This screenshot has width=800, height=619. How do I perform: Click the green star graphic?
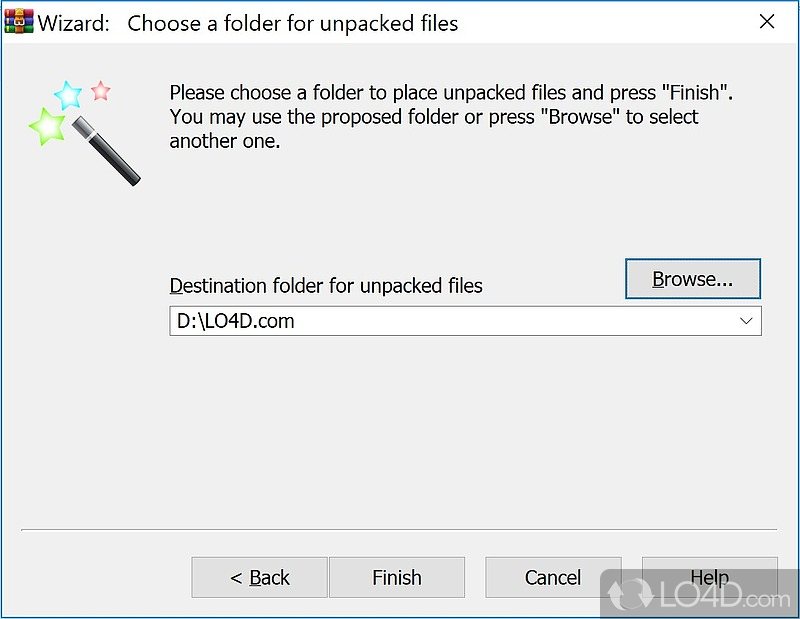[47, 127]
